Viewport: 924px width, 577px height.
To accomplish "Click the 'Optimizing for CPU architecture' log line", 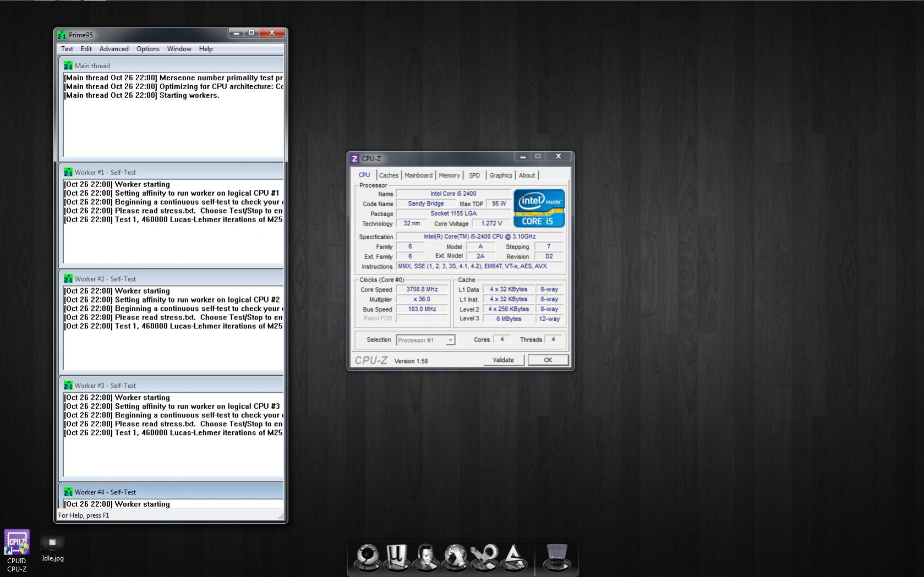I will pyautogui.click(x=173, y=86).
